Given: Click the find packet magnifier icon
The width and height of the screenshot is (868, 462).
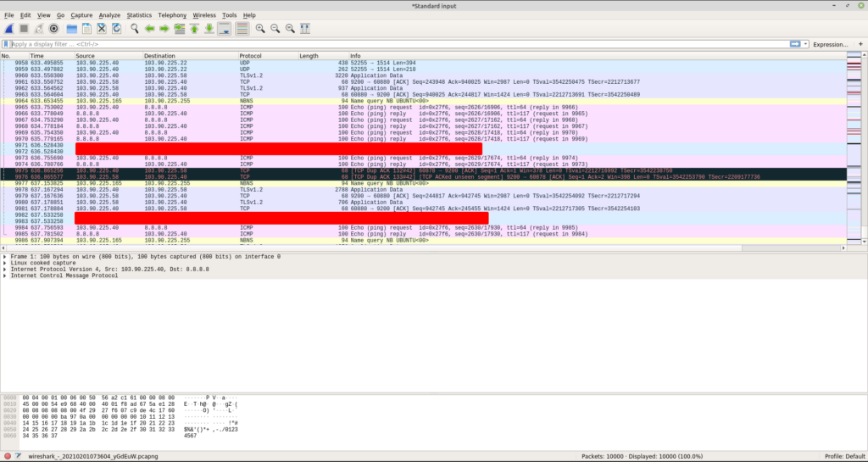Looking at the screenshot, I should (x=135, y=29).
